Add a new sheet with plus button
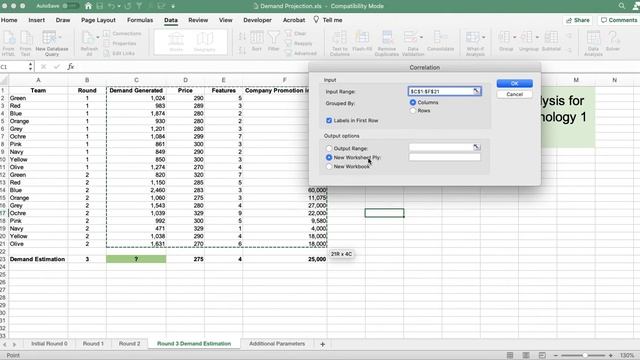Screen dimensions: 640x360 pyautogui.click(x=322, y=344)
